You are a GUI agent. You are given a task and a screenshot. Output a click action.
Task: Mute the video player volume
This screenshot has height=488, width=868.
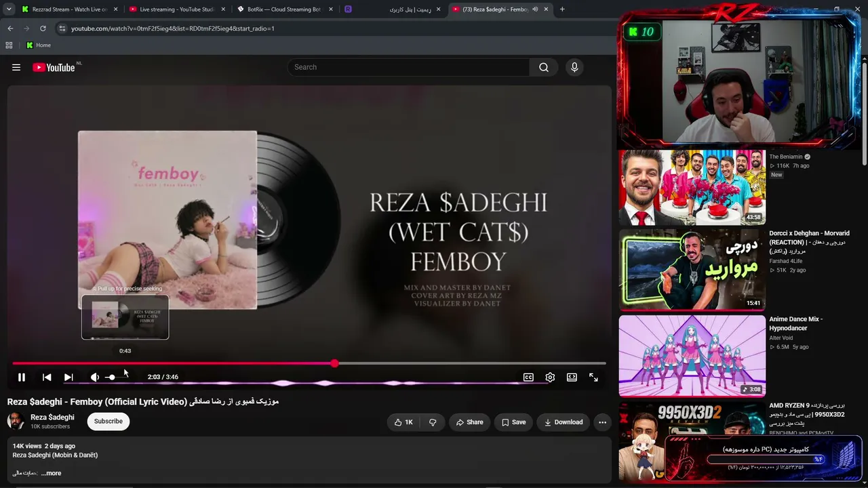[x=95, y=377]
